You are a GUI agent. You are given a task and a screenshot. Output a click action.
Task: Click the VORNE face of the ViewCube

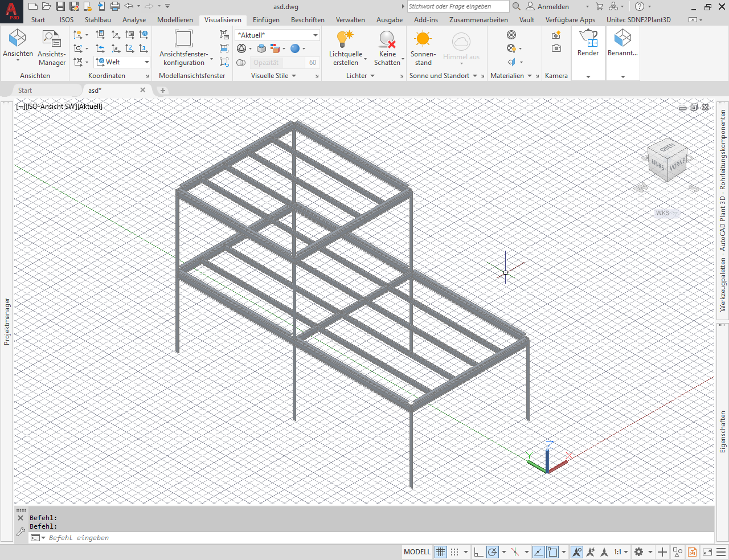(677, 166)
